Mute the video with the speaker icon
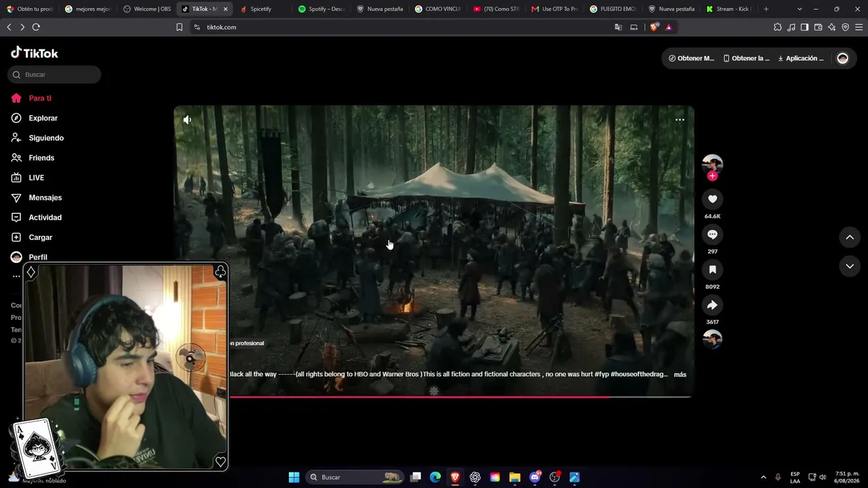This screenshot has width=868, height=488. coord(187,119)
